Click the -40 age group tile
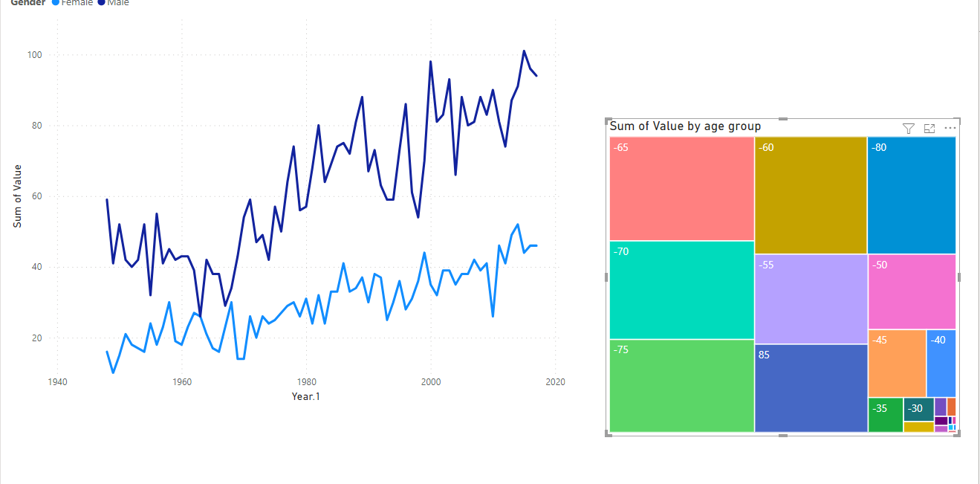Image resolution: width=980 pixels, height=484 pixels. (x=941, y=364)
